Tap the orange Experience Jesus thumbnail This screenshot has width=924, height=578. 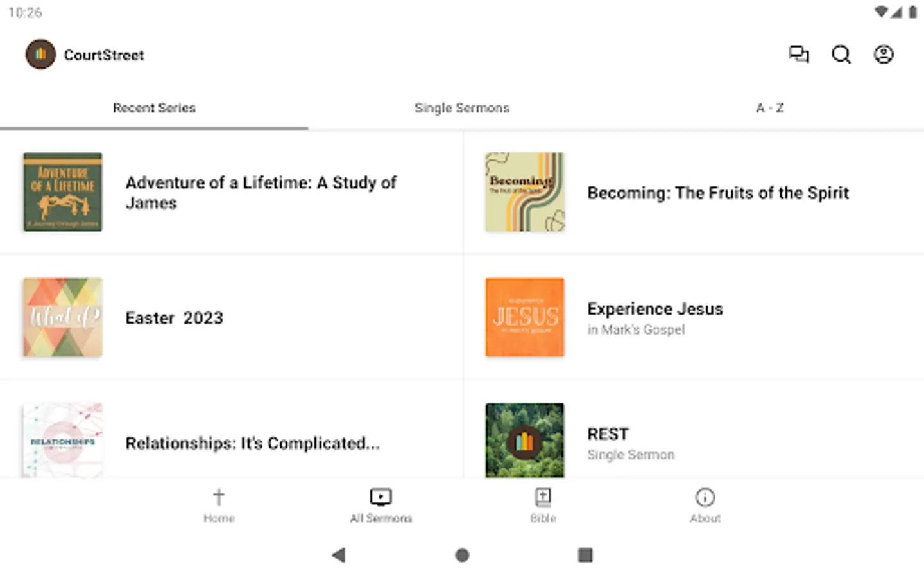coord(525,317)
